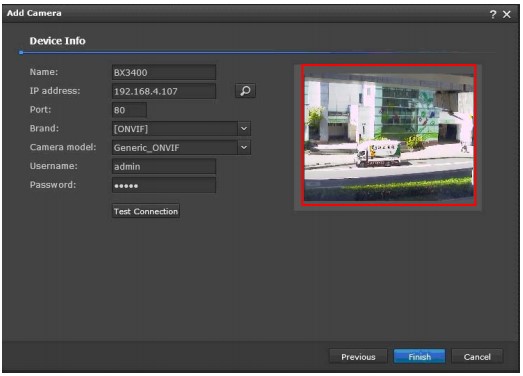Focus the Name field containing BX3400
523x376 pixels.
164,72
